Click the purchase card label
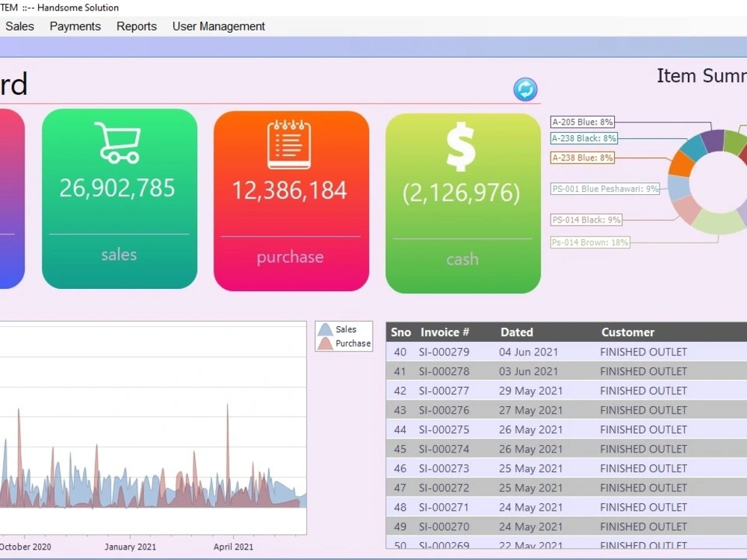 coord(290,257)
